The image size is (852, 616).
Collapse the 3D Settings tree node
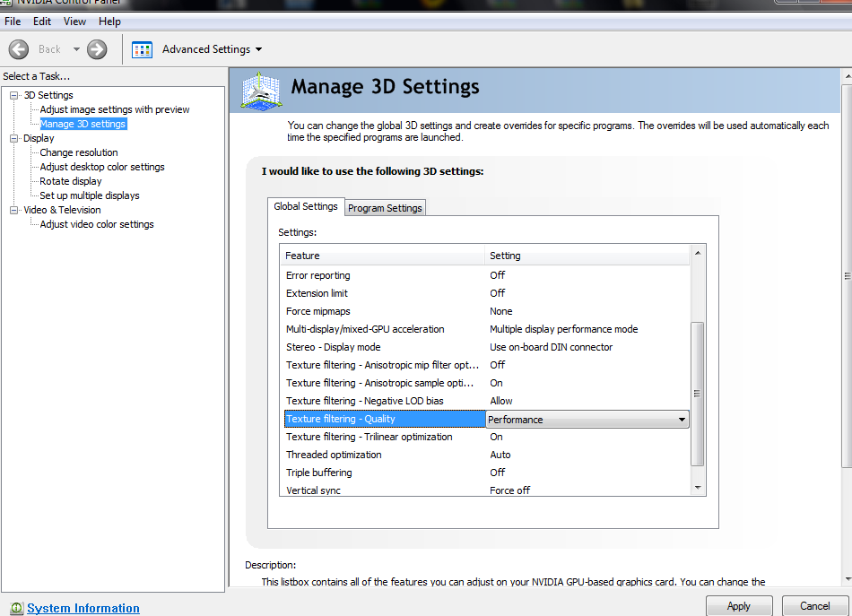(14, 95)
